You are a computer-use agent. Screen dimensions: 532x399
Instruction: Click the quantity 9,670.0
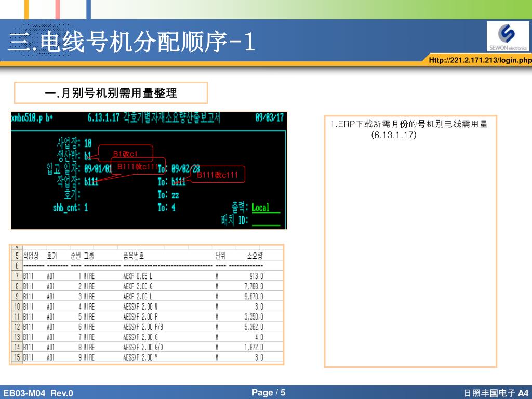tap(254, 297)
